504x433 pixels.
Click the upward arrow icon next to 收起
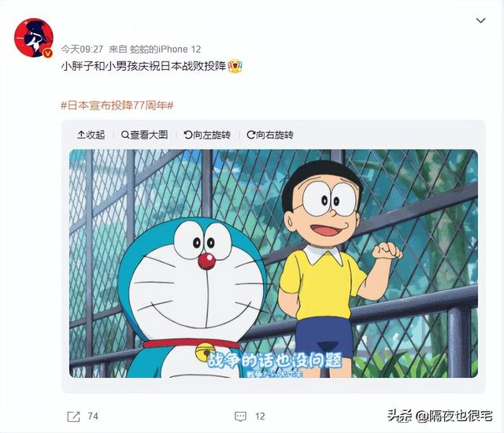click(x=81, y=135)
